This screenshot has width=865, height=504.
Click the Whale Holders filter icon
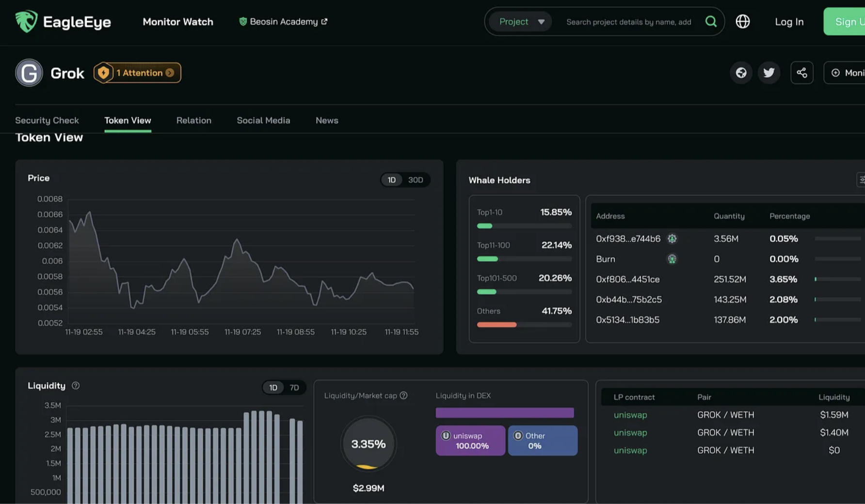(x=861, y=180)
